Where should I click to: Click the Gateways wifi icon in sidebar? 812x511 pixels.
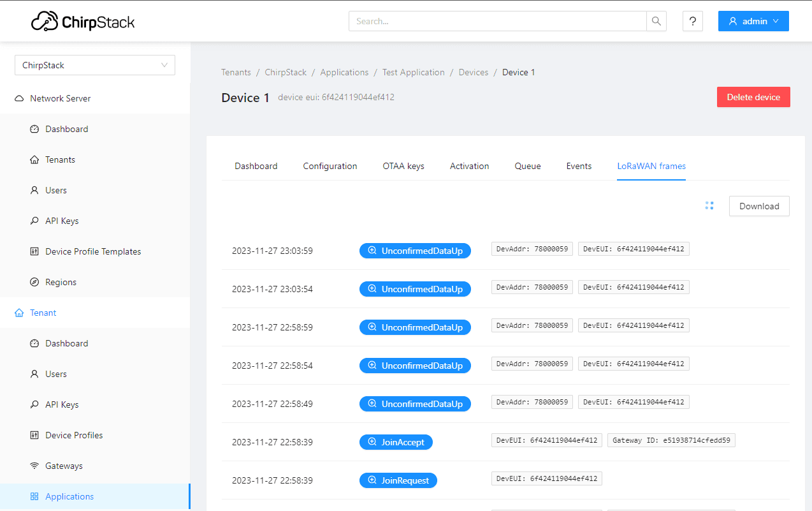34,466
